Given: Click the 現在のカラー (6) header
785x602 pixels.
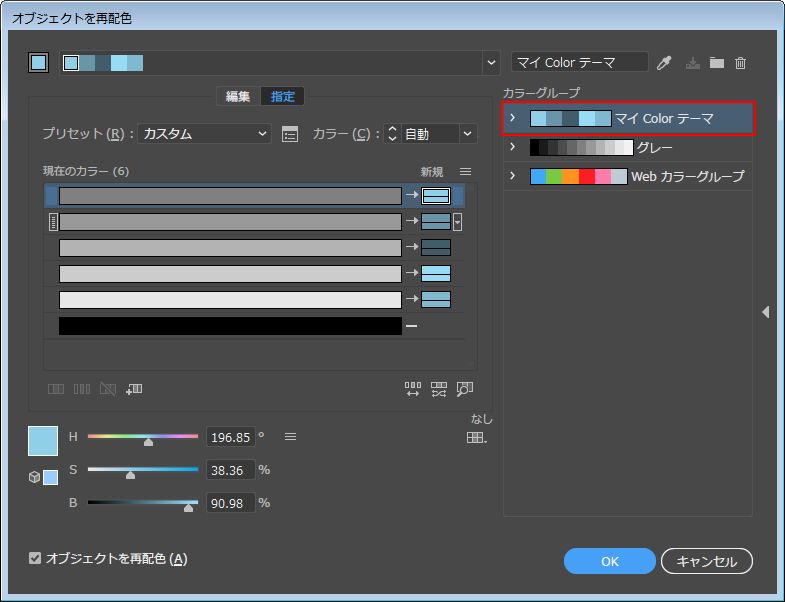Looking at the screenshot, I should click(x=86, y=171).
